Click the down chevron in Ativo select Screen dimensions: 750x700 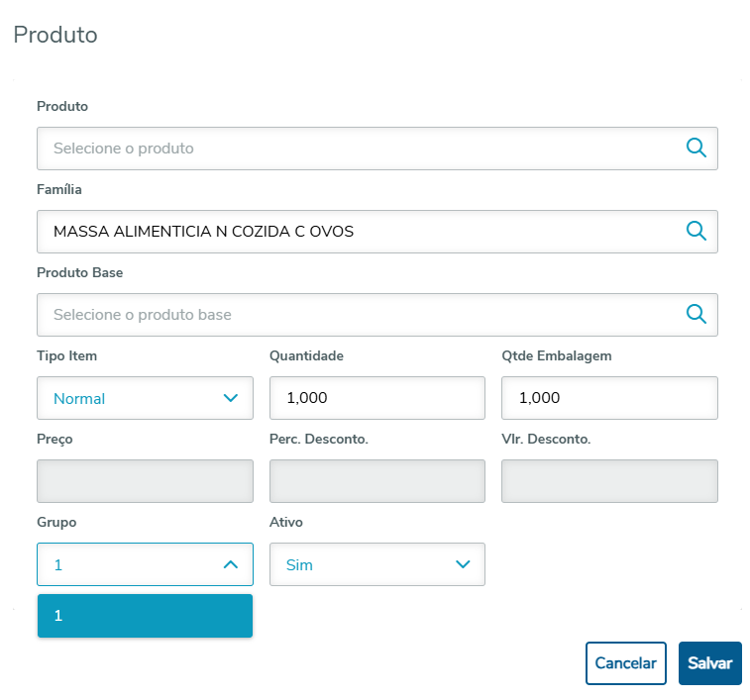click(463, 564)
